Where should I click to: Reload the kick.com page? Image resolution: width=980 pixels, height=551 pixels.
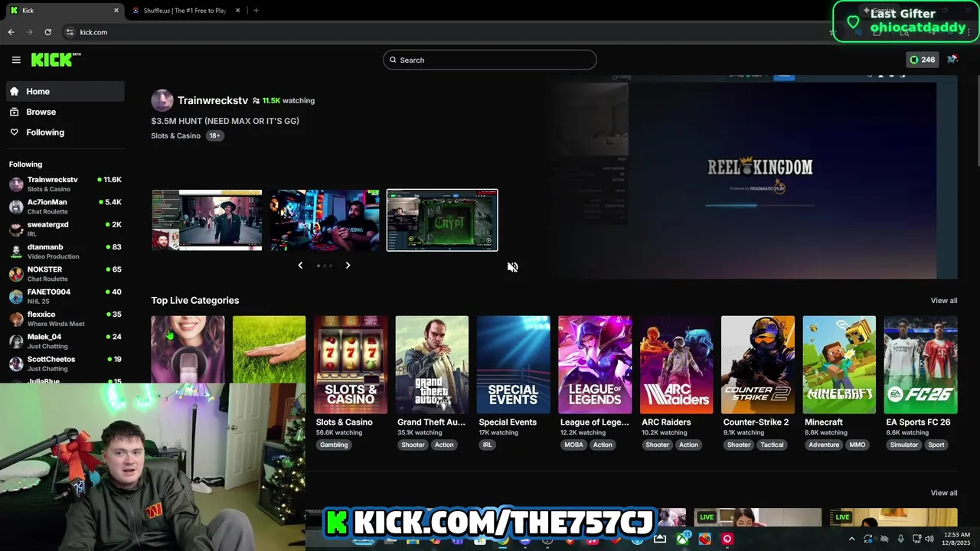tap(47, 32)
